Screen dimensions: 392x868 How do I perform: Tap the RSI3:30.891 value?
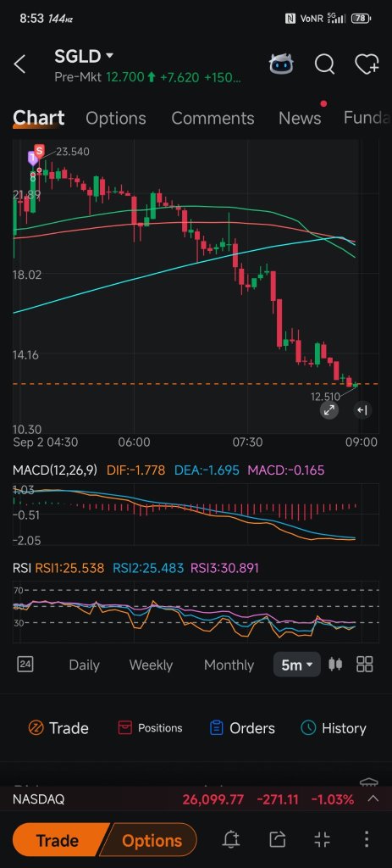click(x=224, y=568)
